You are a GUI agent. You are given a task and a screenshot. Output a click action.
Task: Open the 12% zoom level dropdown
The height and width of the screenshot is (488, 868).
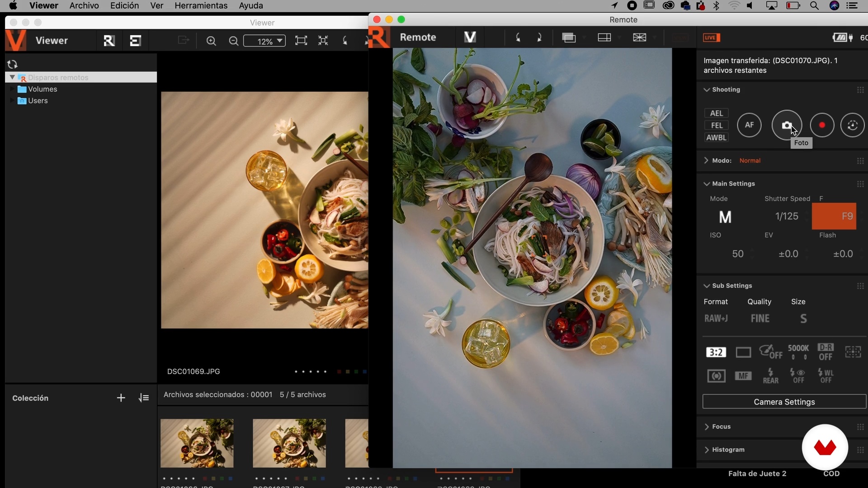point(264,41)
